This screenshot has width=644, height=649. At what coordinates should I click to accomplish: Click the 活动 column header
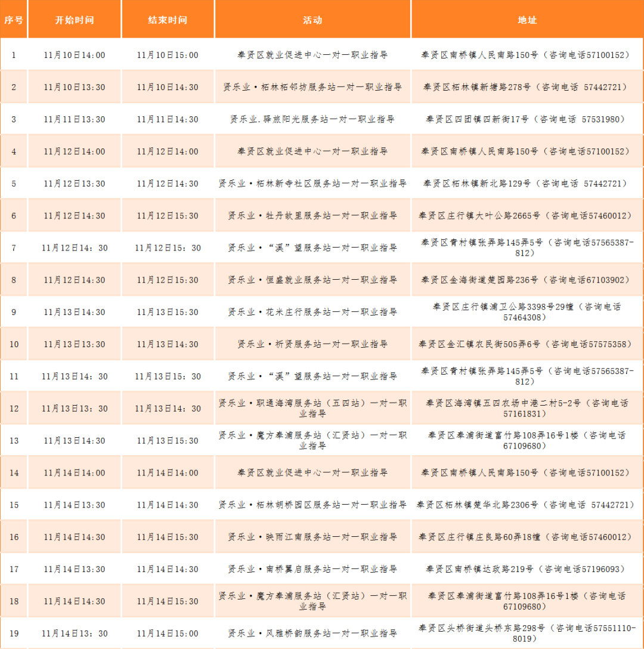312,20
